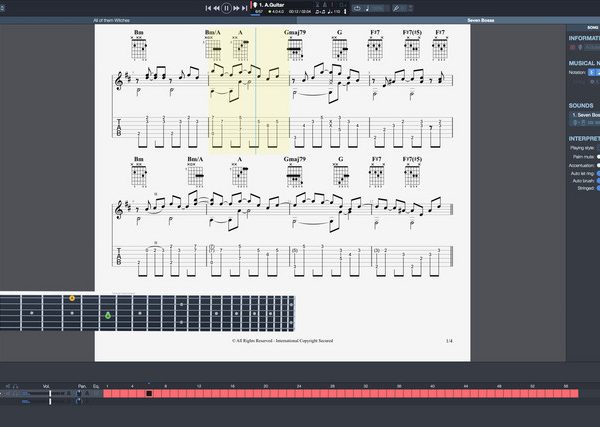The height and width of the screenshot is (427, 600).
Task: Click the F#7(#5) chord diagram in first system
Action: [x=412, y=49]
